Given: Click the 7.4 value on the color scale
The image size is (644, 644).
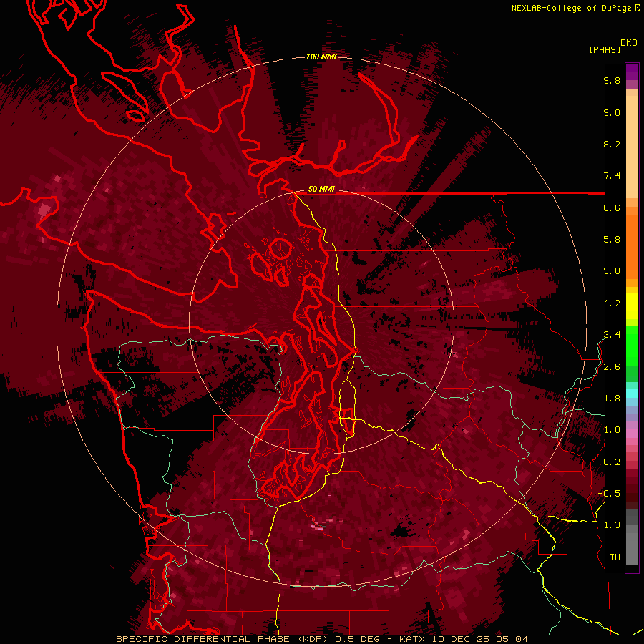Looking at the screenshot, I should click(x=612, y=176).
